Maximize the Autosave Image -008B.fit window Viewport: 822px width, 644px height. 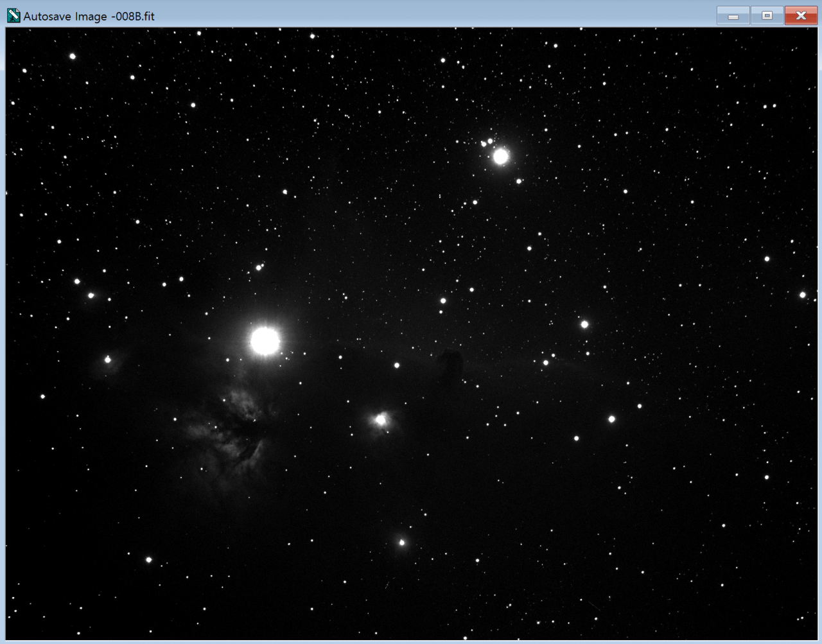click(767, 15)
